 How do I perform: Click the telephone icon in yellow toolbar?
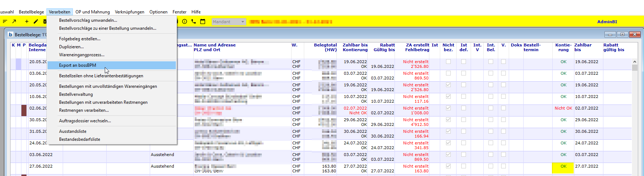coord(194,22)
